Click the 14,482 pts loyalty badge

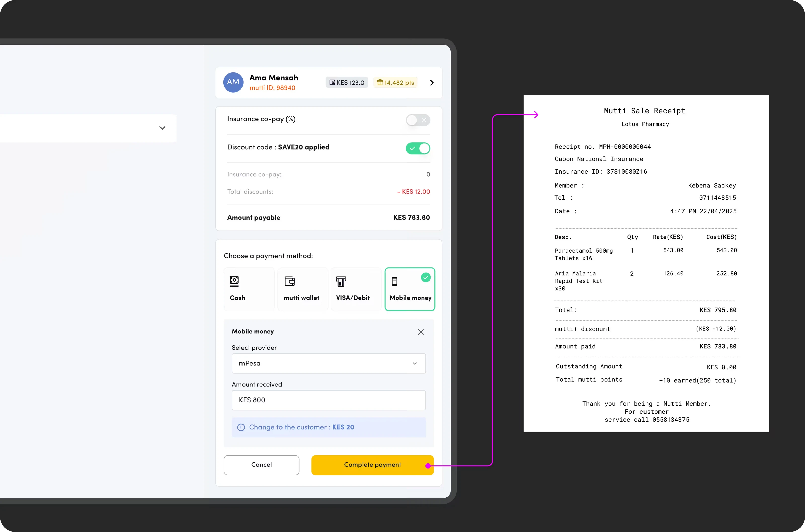[395, 82]
